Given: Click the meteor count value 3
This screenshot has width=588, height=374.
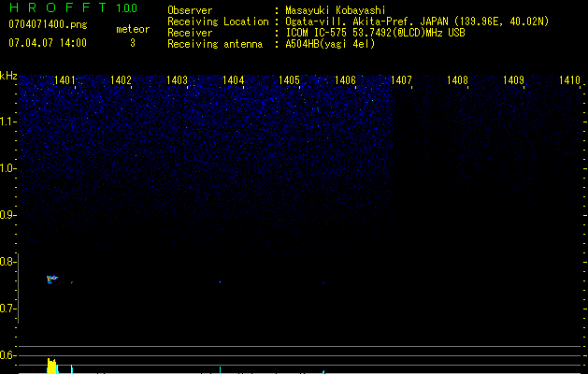Looking at the screenshot, I should (133, 43).
